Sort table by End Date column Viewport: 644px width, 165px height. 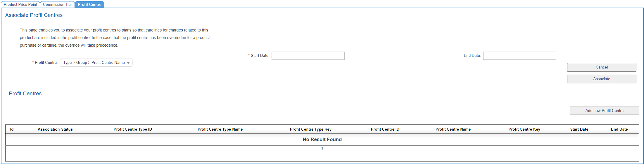tap(619, 129)
